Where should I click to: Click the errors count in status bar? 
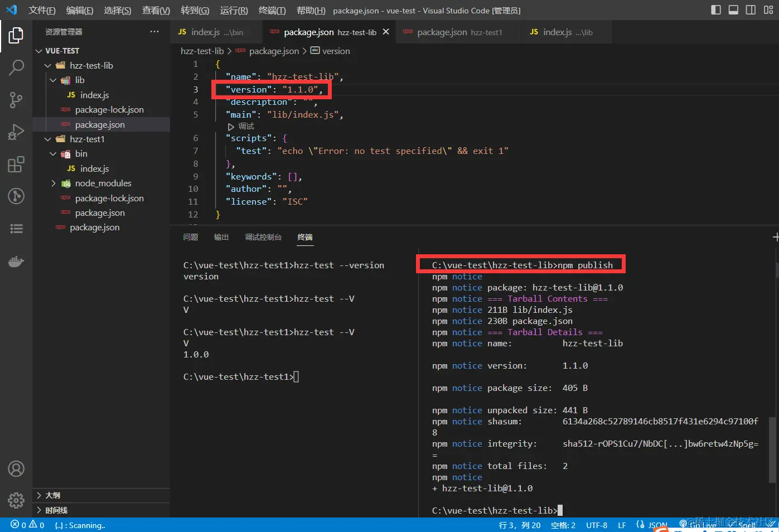(20, 525)
